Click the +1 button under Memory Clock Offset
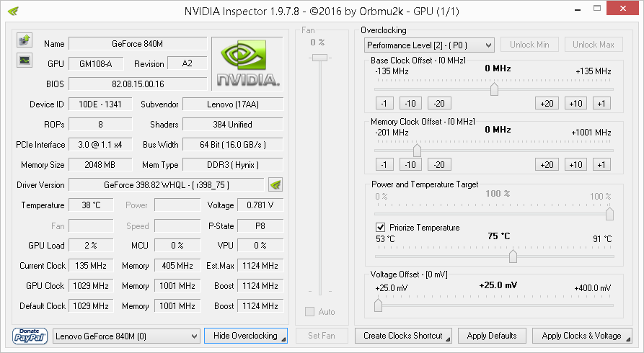 601,164
